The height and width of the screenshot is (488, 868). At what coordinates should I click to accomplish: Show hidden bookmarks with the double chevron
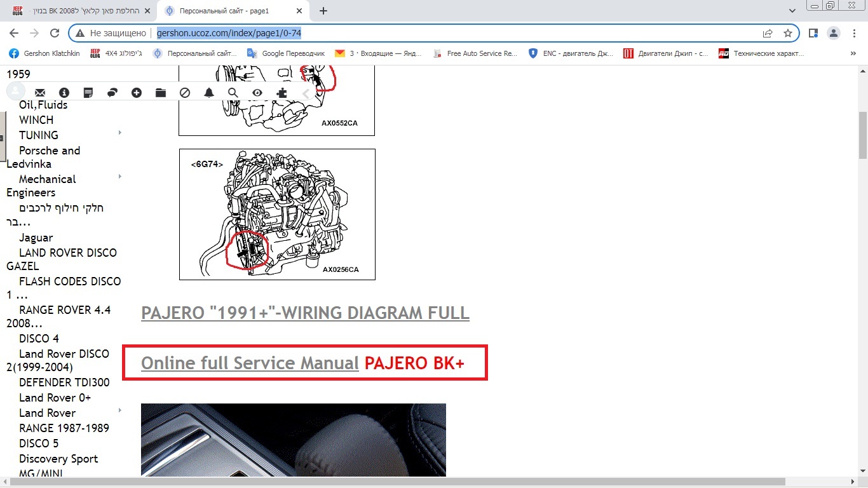853,53
